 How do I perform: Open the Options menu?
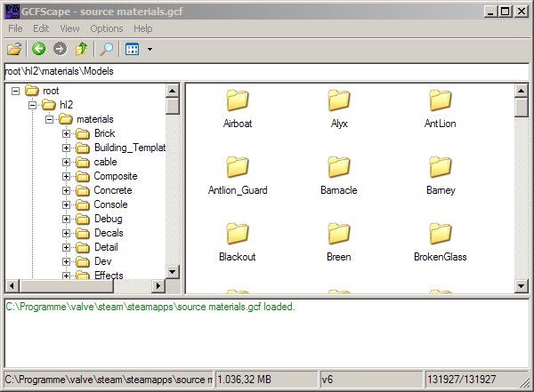(107, 28)
